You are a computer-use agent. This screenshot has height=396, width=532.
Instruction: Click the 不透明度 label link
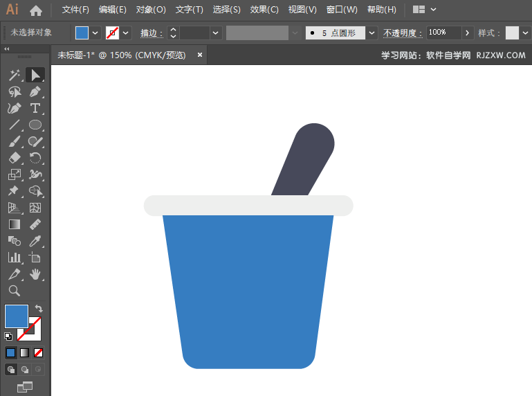point(403,33)
